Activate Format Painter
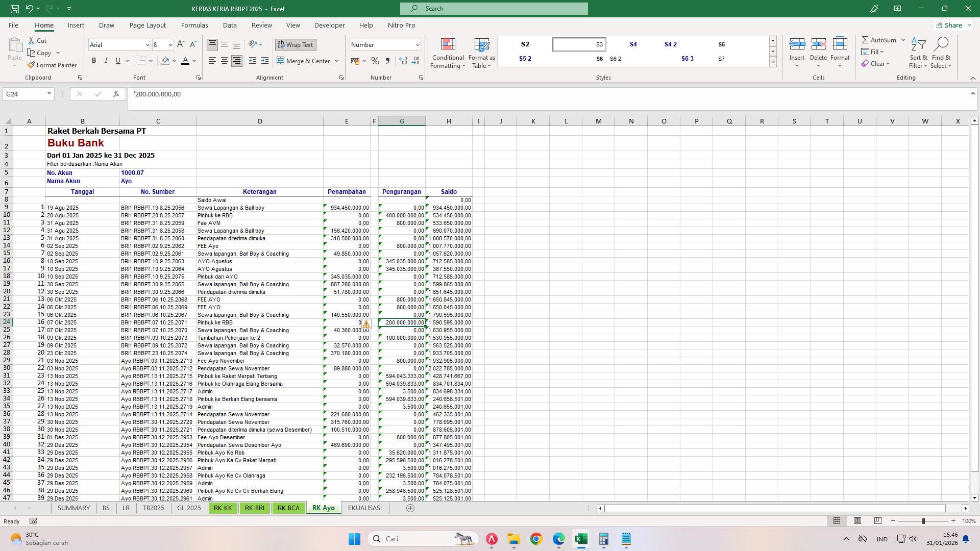This screenshot has width=980, height=551. [53, 65]
